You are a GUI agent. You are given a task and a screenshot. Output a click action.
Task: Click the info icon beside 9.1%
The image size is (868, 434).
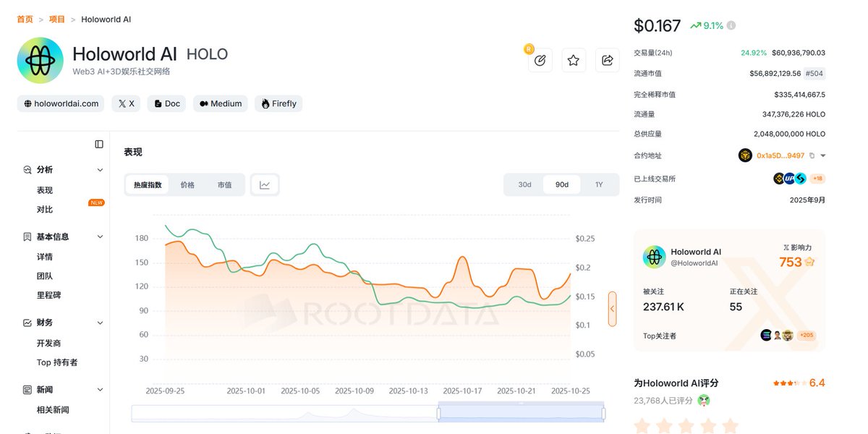click(x=731, y=26)
